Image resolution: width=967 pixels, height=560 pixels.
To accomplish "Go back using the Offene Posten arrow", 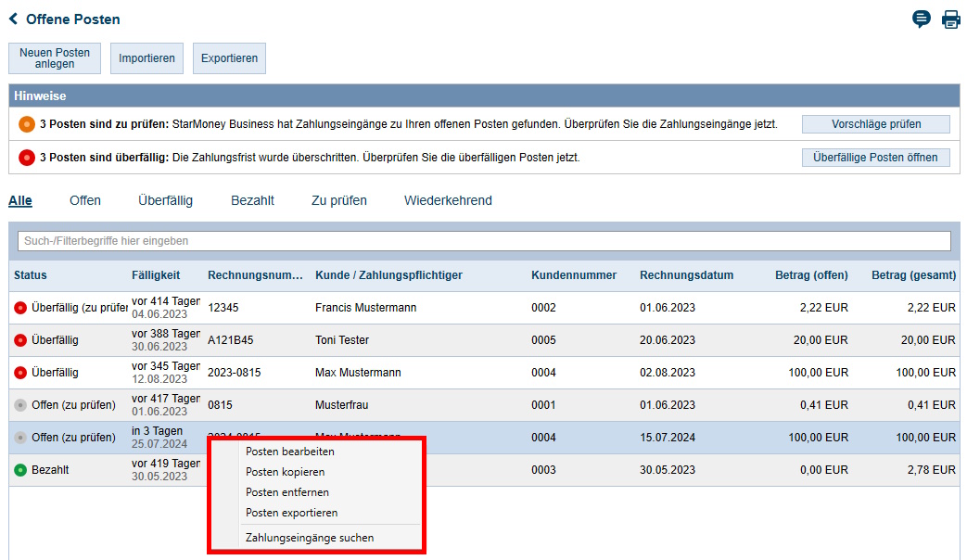I will click(x=13, y=19).
